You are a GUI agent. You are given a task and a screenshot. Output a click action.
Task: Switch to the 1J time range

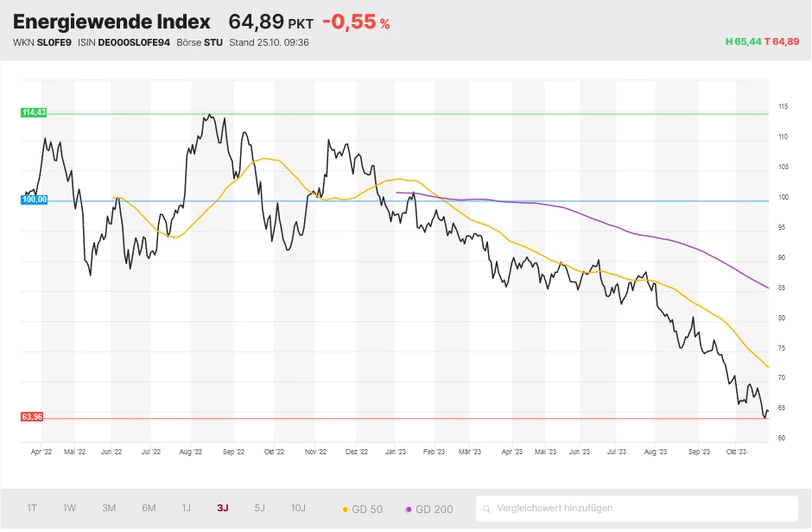pyautogui.click(x=186, y=508)
